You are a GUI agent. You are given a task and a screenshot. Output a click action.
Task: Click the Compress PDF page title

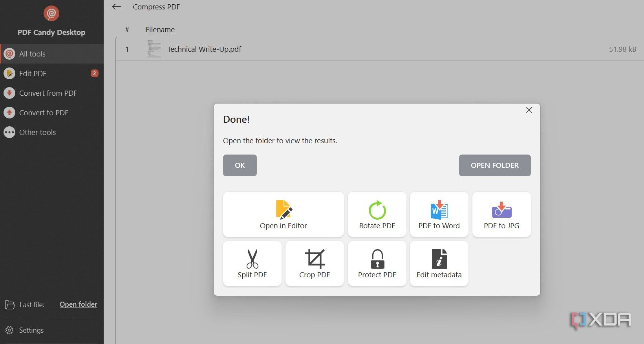(156, 7)
